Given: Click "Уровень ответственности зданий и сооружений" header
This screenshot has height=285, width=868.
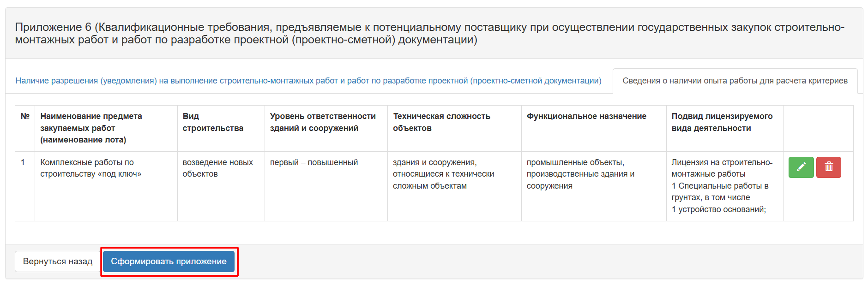Looking at the screenshot, I should pos(323,122).
